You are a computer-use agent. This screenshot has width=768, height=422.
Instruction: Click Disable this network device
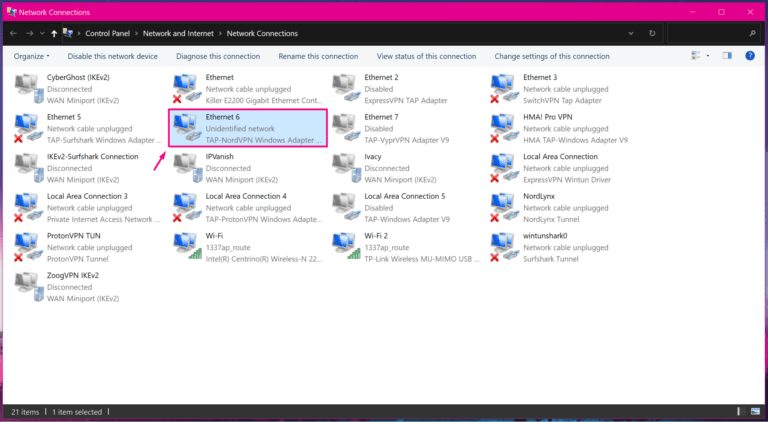click(x=113, y=56)
